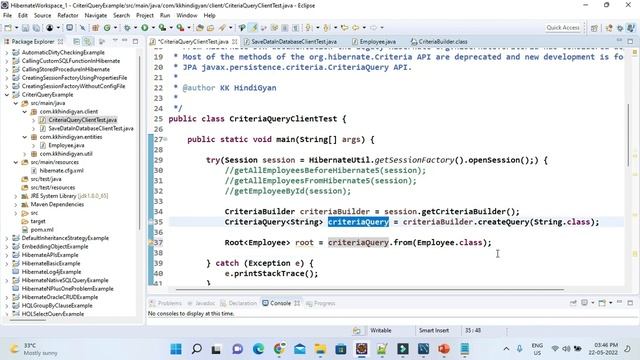Expand the HibernateBasicExample project

coord(7,263)
